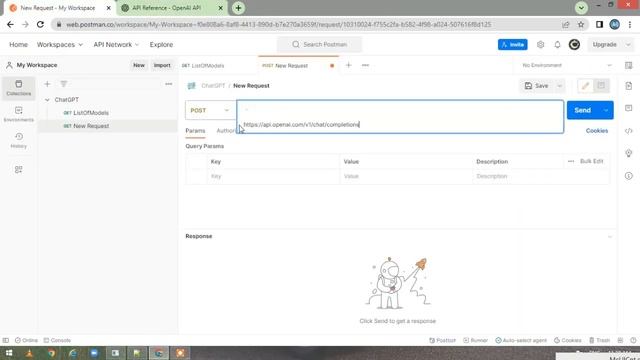Switch to comment mode icon beside pencil
The width and height of the screenshot is (640, 360).
point(601,86)
